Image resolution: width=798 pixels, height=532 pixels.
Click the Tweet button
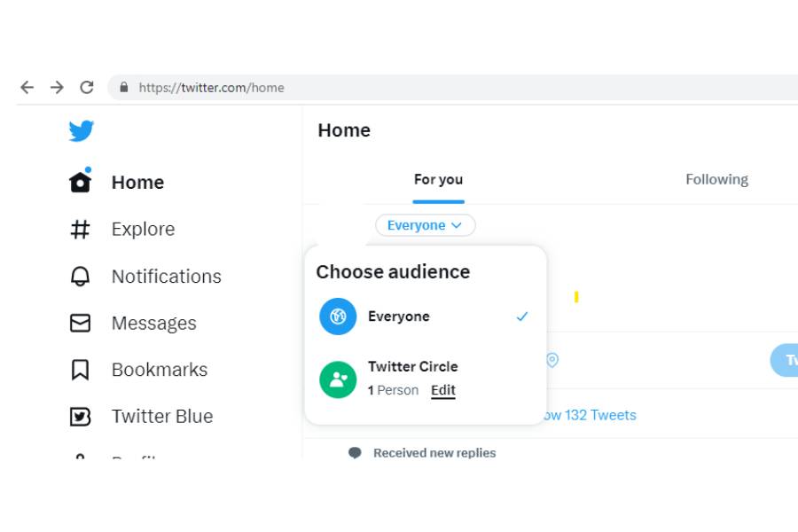[785, 360]
